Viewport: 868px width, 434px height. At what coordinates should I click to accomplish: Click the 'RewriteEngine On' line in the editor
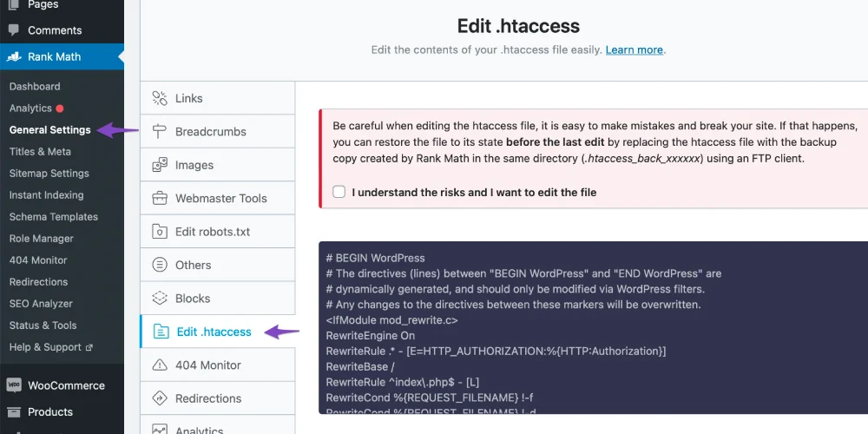tap(371, 335)
